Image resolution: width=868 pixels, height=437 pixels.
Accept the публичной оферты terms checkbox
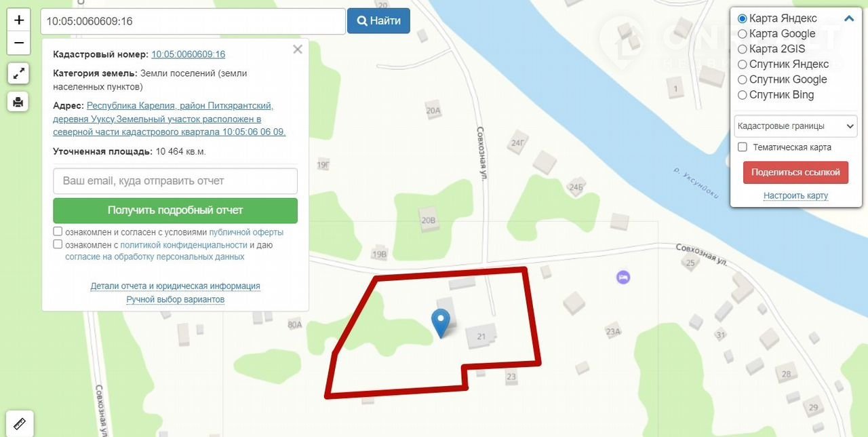click(58, 231)
